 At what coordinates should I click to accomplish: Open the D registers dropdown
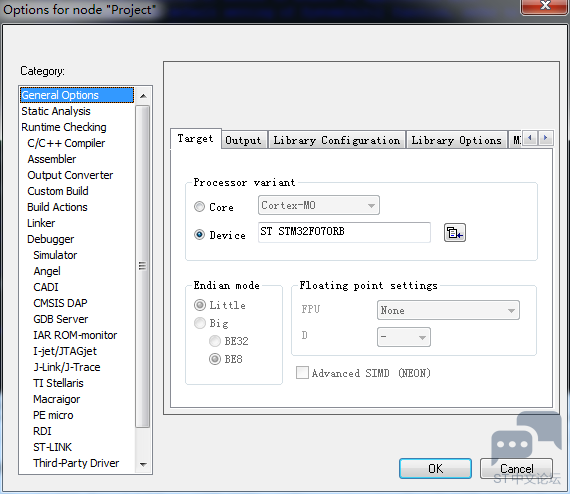pos(404,337)
